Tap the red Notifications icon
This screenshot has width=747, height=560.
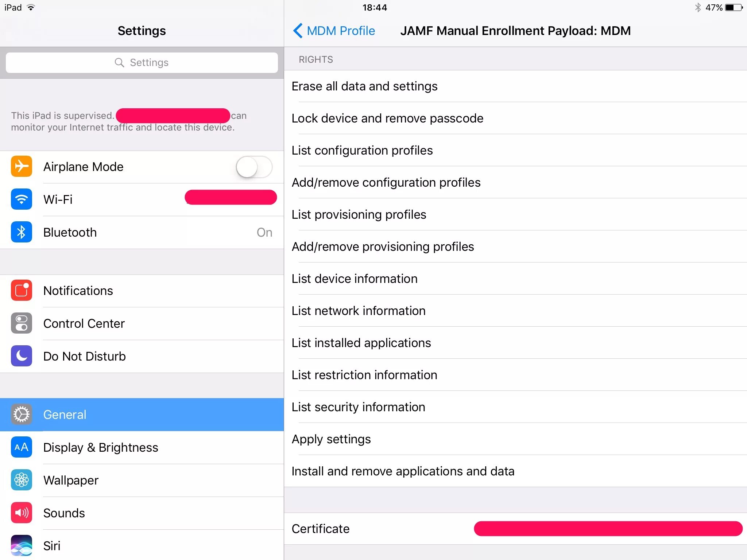pyautogui.click(x=22, y=291)
